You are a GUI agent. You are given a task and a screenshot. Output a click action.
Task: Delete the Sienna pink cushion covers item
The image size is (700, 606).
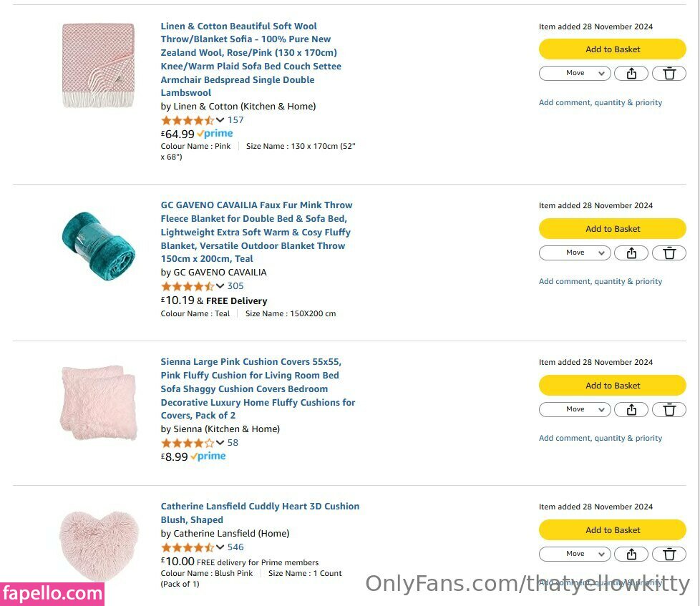(669, 409)
